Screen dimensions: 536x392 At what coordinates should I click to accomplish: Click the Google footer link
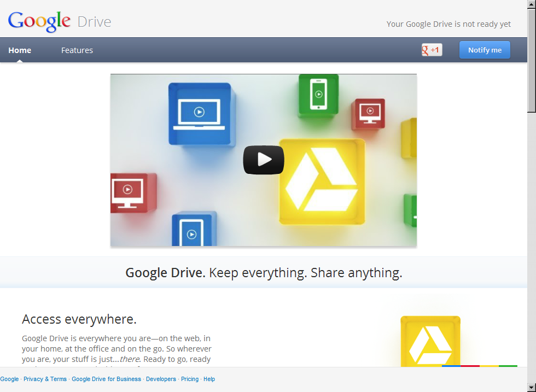click(9, 379)
